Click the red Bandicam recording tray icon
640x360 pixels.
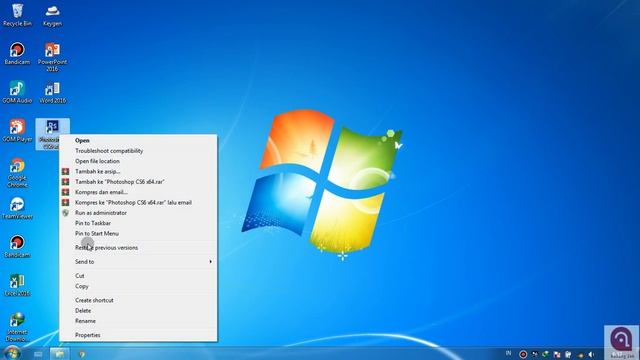(x=523, y=354)
